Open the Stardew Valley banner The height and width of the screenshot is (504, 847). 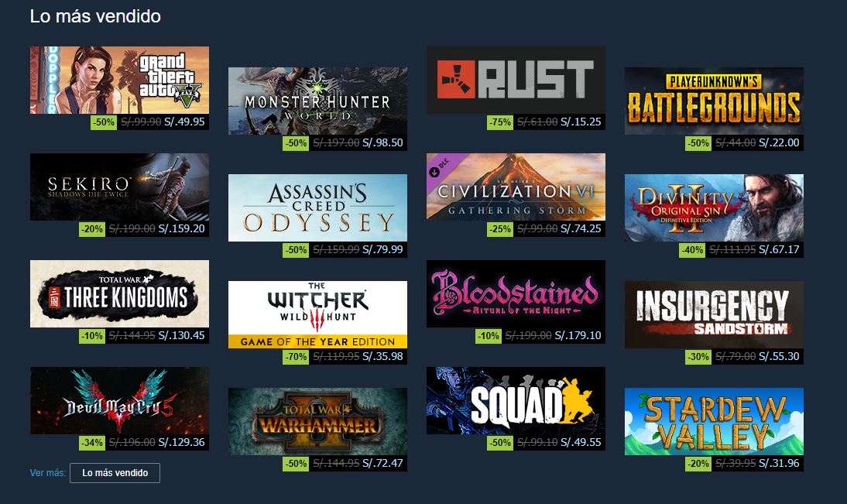tap(714, 421)
